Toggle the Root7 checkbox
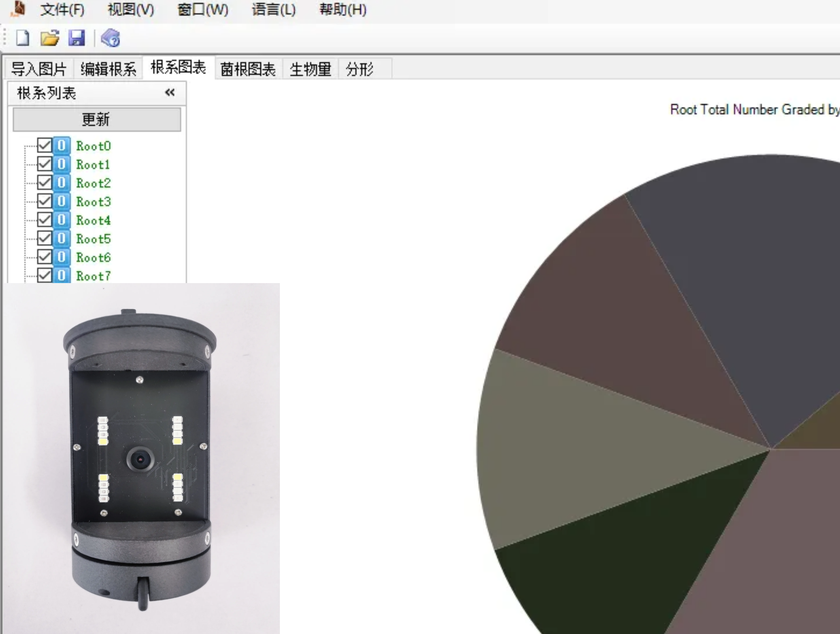840x634 pixels. tap(44, 275)
